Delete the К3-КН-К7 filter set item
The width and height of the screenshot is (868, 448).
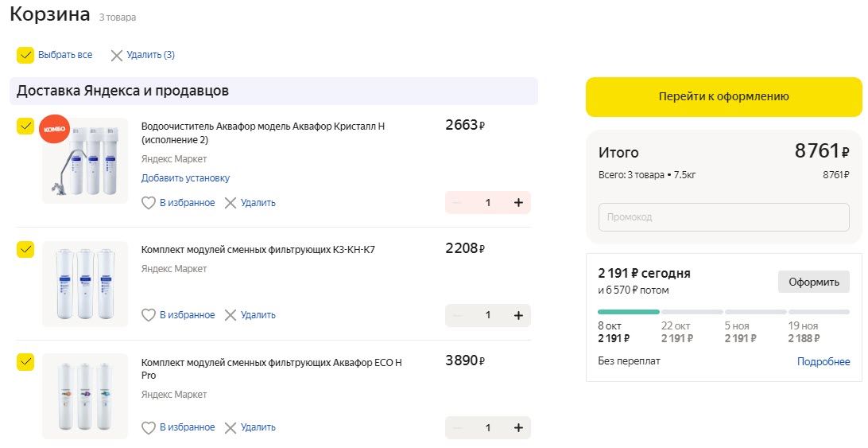point(249,315)
